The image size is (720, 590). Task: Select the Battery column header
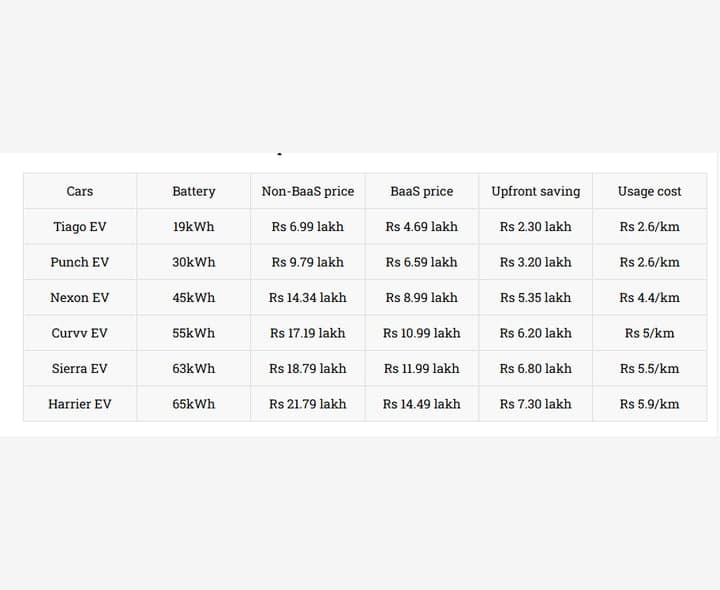click(x=194, y=191)
